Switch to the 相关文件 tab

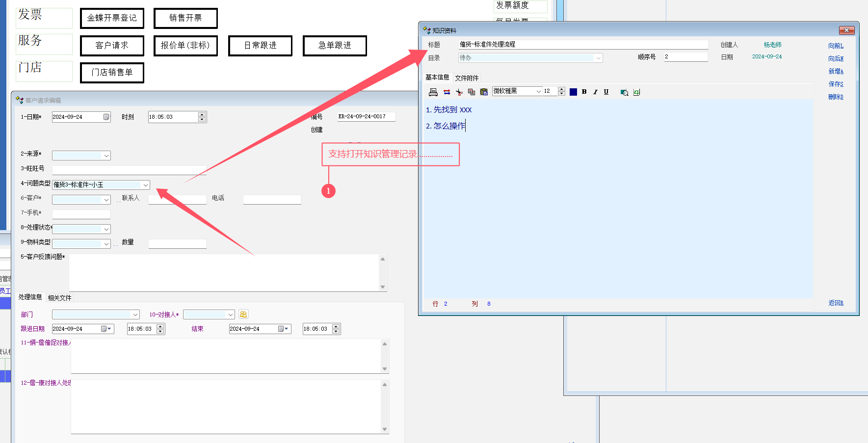pyautogui.click(x=59, y=298)
